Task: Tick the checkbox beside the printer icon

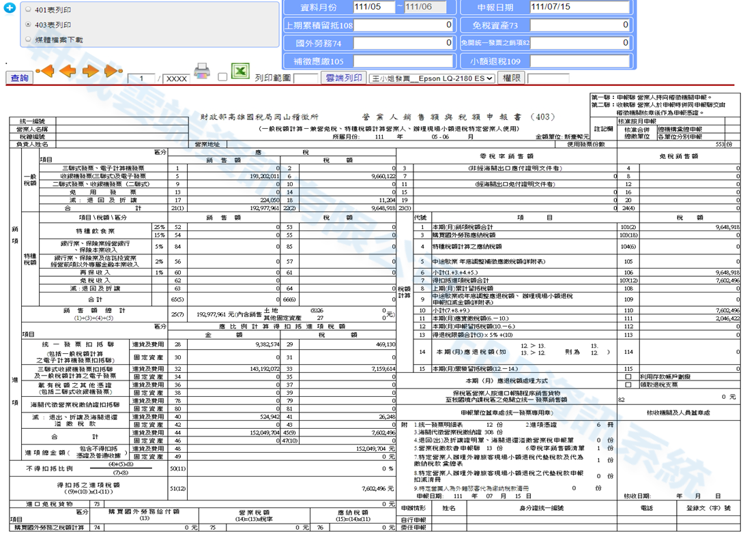Action: click(222, 77)
